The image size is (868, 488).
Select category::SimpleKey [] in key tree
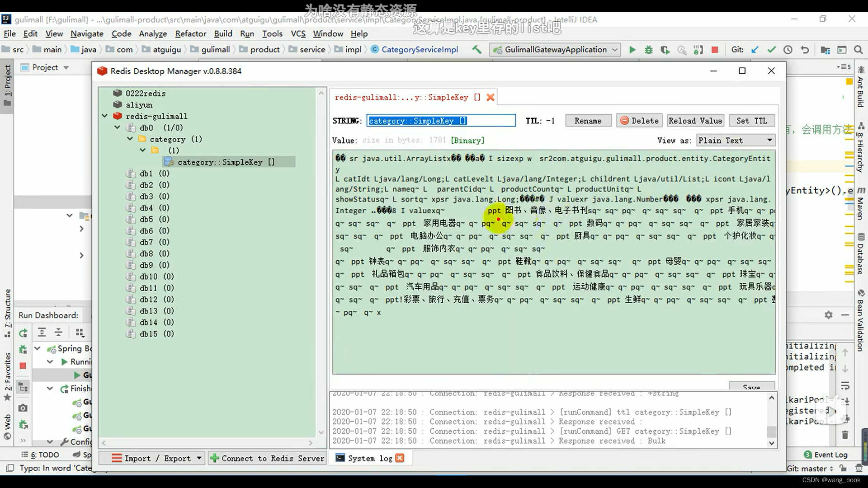coord(229,162)
